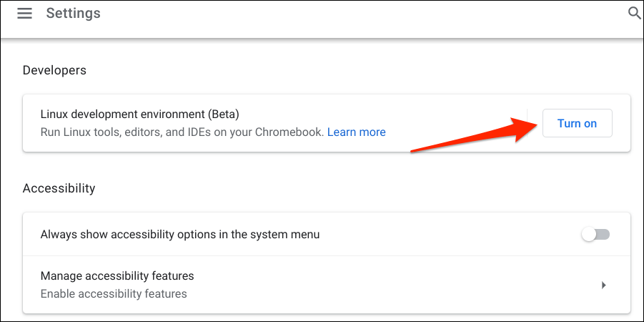The image size is (644, 322).
Task: Open the Learn more link
Action: pos(356,132)
